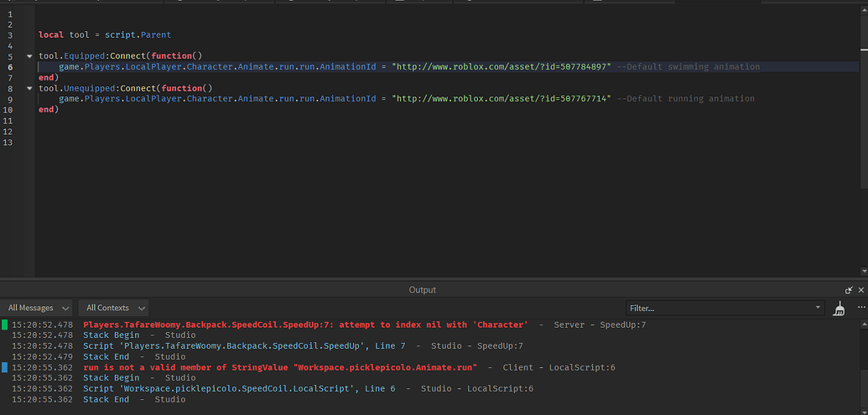Click the 'Server - SpeedUp:7' source label
The image size is (868, 415).
tap(600, 324)
